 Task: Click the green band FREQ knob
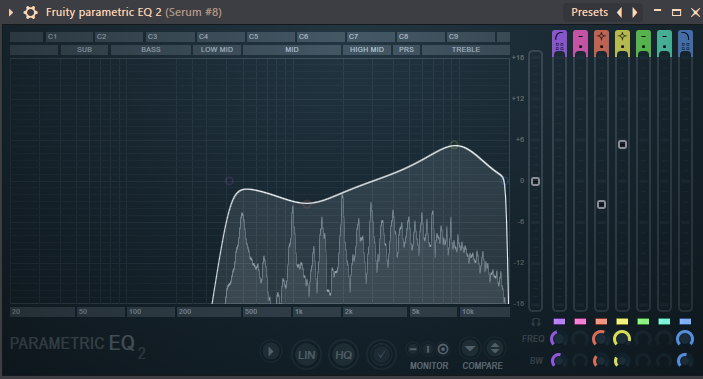point(643,339)
